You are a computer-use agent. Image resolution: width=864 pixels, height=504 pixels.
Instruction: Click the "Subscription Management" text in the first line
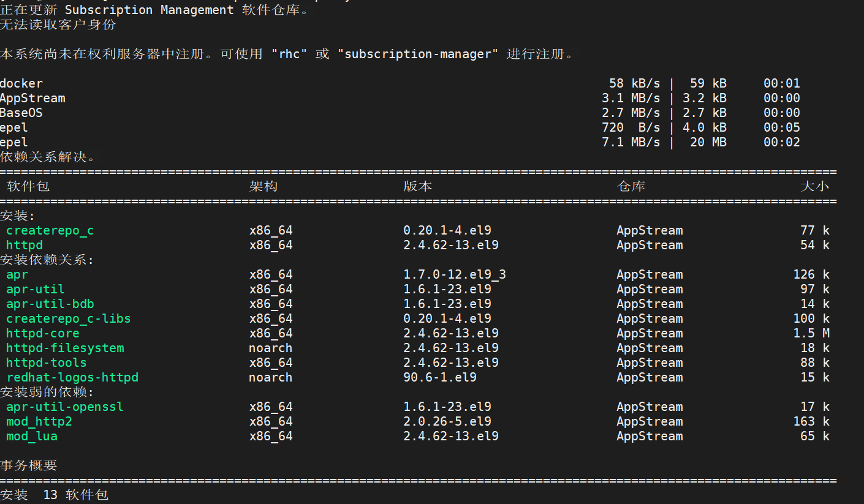pos(150,10)
